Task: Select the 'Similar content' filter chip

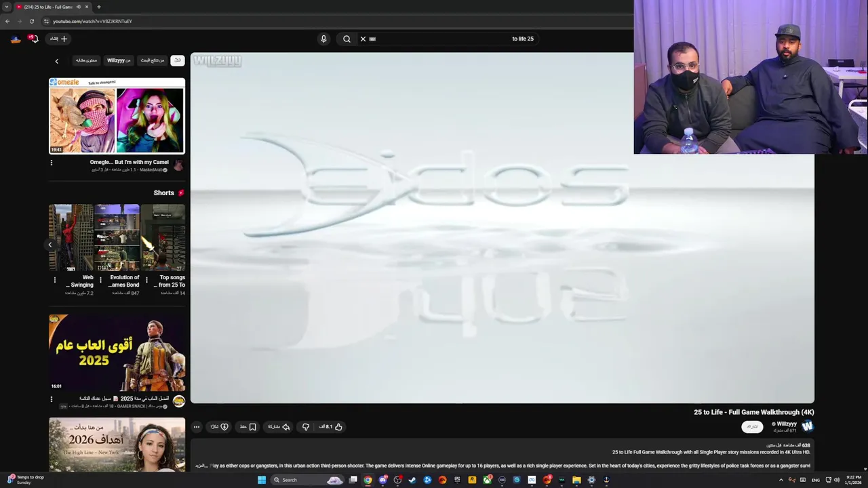Action: (86, 60)
